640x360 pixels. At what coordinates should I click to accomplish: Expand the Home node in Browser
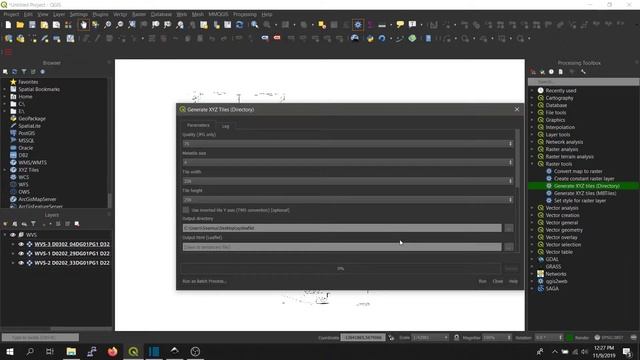point(5,96)
